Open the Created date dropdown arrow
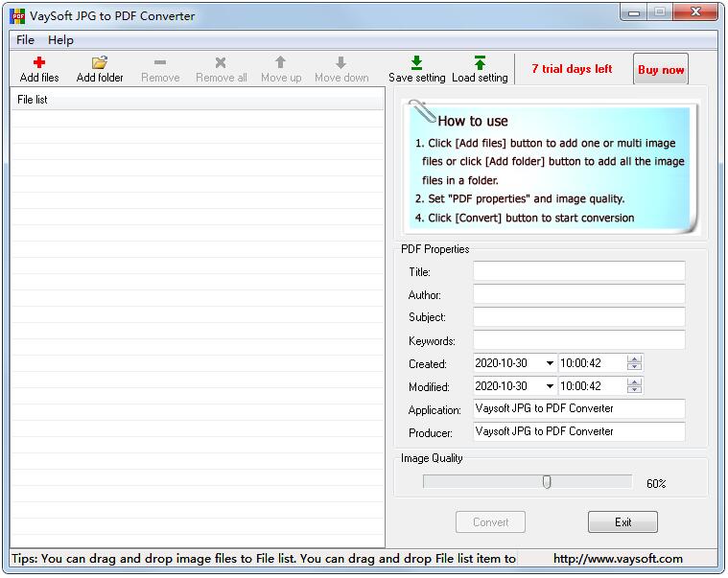 click(x=550, y=362)
